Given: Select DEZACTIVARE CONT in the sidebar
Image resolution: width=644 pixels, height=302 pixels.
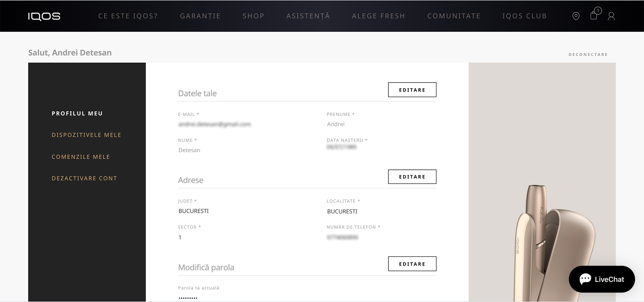Looking at the screenshot, I should 85,178.
